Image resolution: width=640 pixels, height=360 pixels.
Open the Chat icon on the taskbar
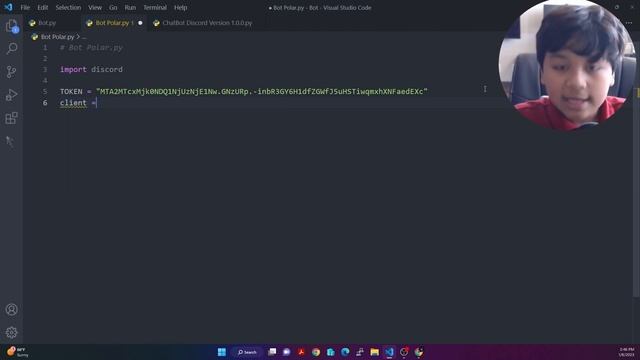pos(287,352)
